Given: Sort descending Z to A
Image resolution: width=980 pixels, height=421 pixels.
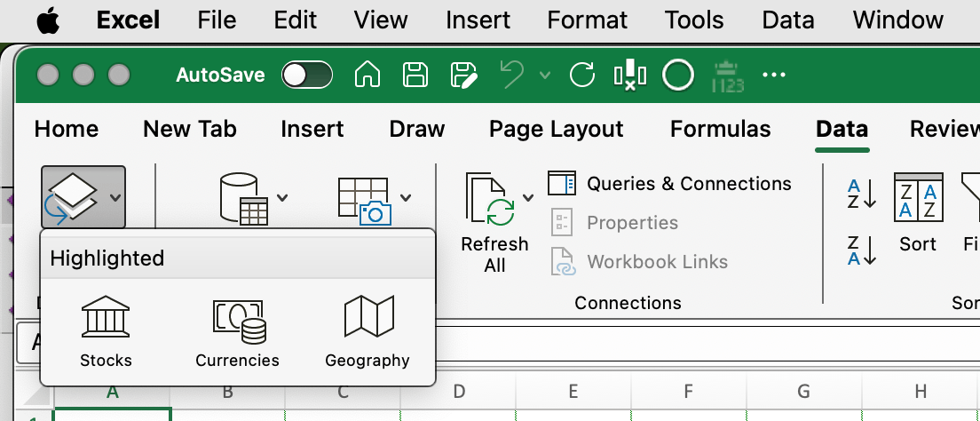Looking at the screenshot, I should pyautogui.click(x=862, y=250).
